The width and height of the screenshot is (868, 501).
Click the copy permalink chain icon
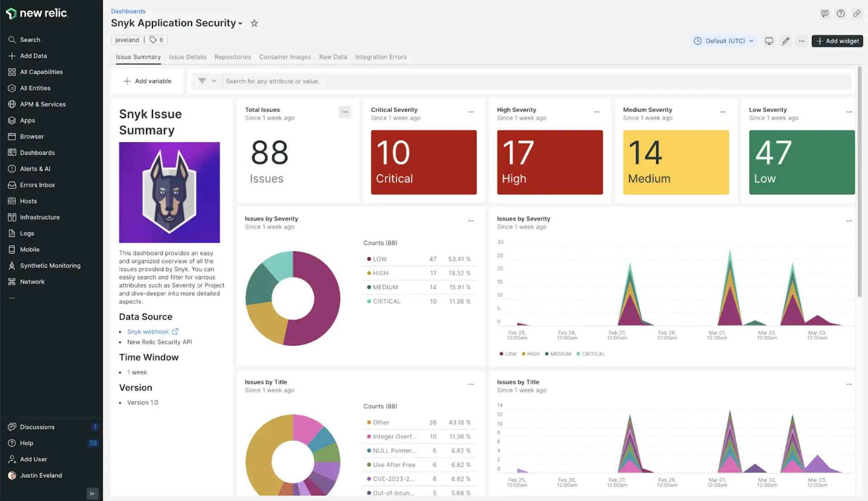[x=857, y=14]
